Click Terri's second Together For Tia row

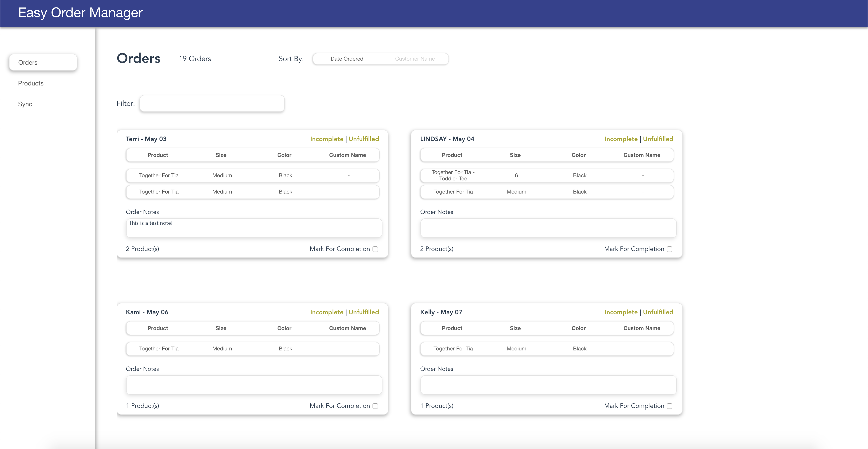(x=253, y=192)
